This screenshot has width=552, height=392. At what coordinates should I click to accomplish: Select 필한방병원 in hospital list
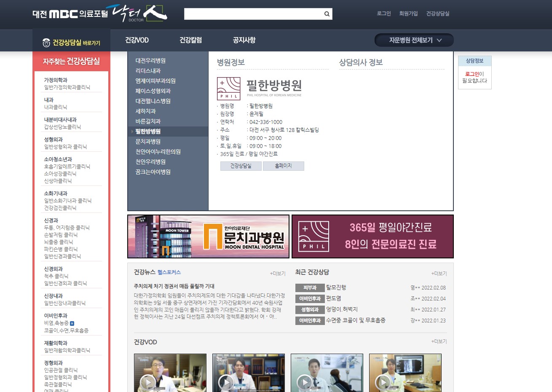tap(148, 132)
